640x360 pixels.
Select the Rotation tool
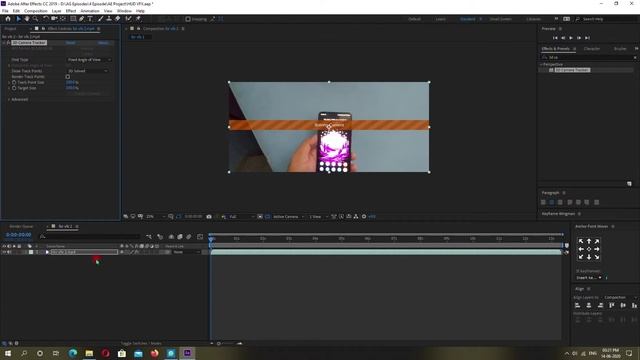[46, 19]
